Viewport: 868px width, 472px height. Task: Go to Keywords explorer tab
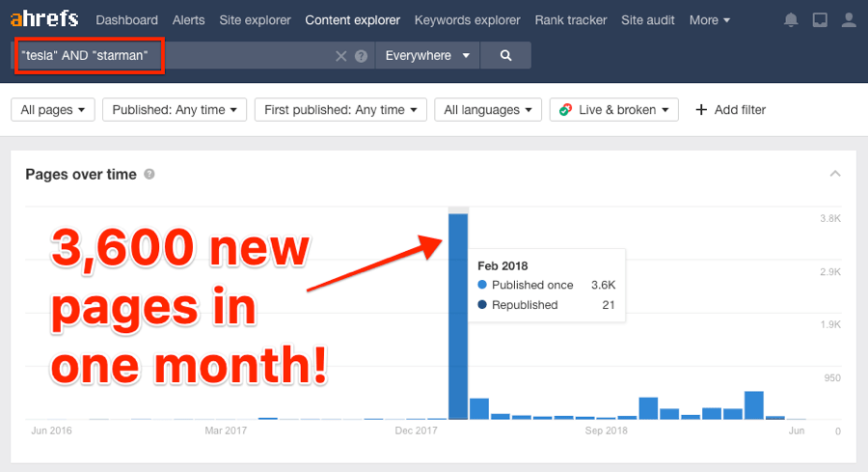point(467,20)
